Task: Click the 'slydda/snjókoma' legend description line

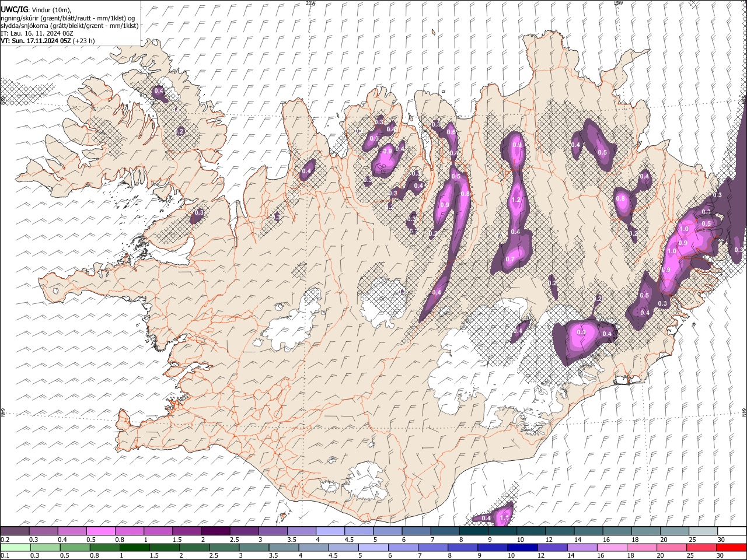Action: (69, 26)
